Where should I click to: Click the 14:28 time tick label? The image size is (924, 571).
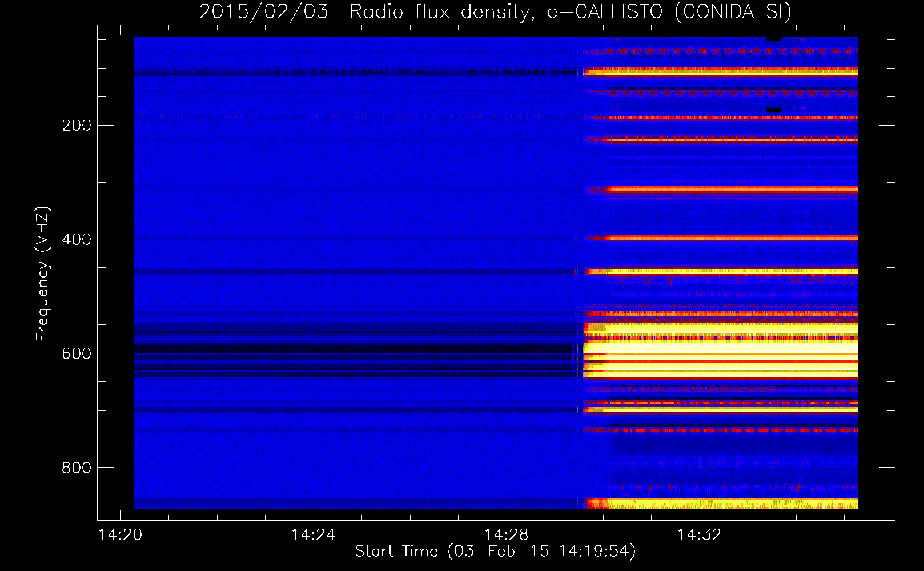(506, 534)
